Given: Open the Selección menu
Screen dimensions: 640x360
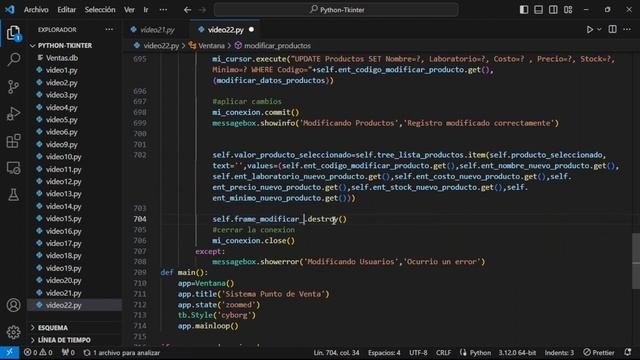Looking at the screenshot, I should pyautogui.click(x=100, y=10).
